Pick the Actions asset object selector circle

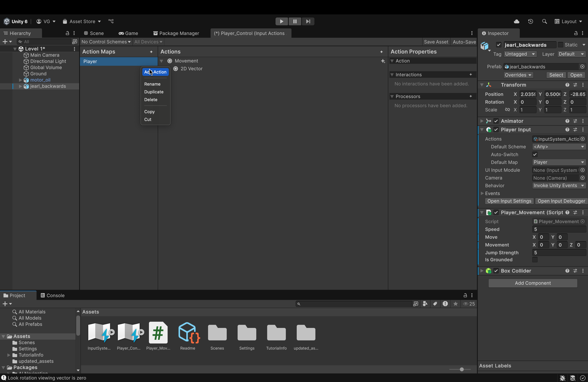pos(583,139)
